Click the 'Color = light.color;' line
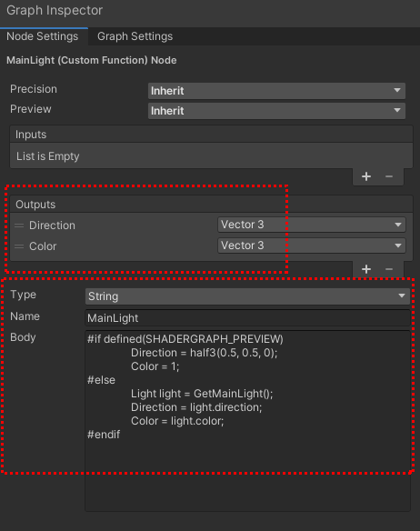420x531 pixels. [x=177, y=421]
